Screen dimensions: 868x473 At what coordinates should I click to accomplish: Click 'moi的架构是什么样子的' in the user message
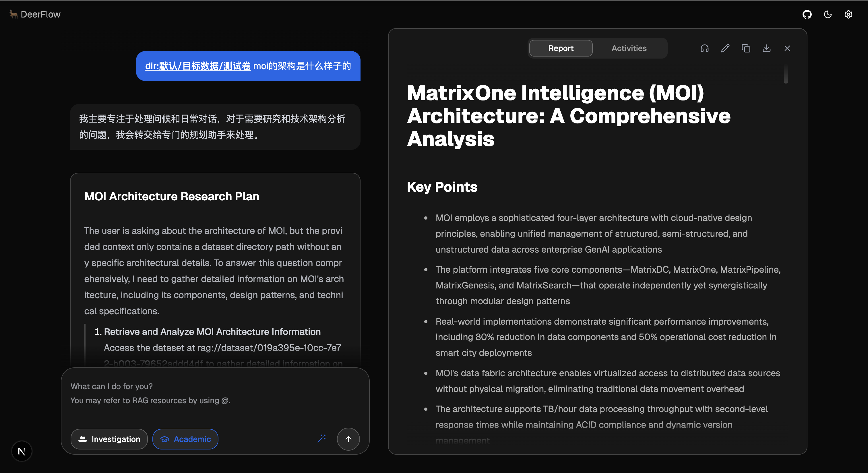click(x=302, y=66)
